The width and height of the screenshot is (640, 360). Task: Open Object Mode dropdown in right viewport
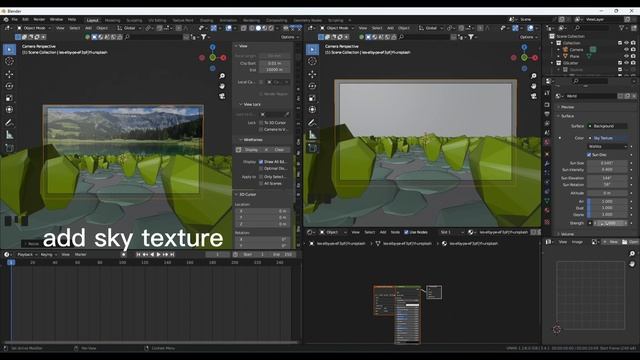point(337,28)
